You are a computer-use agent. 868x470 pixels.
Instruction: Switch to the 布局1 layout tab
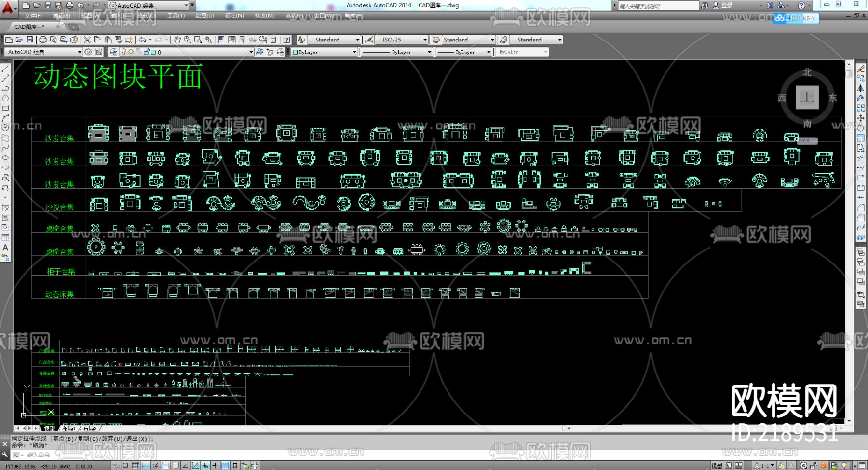pyautogui.click(x=68, y=429)
